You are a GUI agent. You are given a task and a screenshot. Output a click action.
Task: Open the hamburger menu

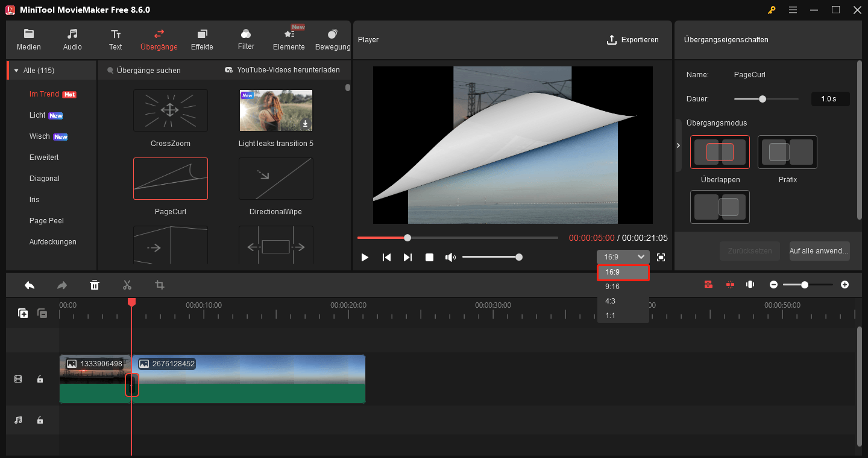pyautogui.click(x=793, y=10)
